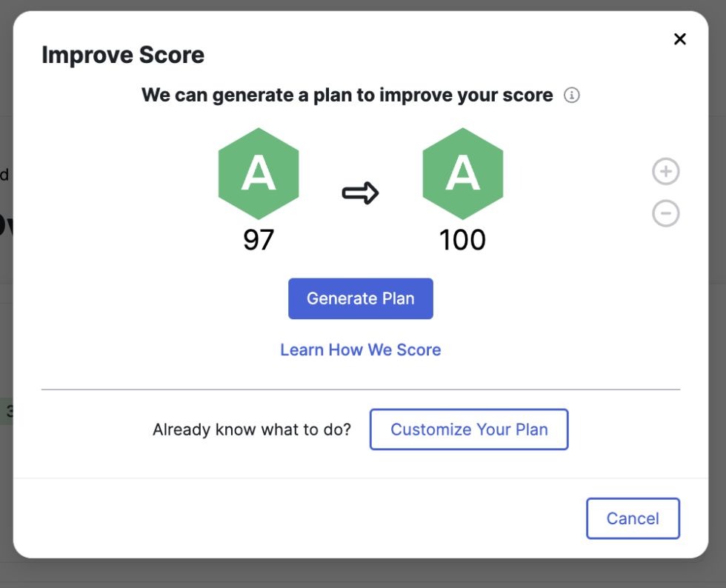The width and height of the screenshot is (726, 588).
Task: Close the Improve Score dialog with the X
Action: (679, 39)
